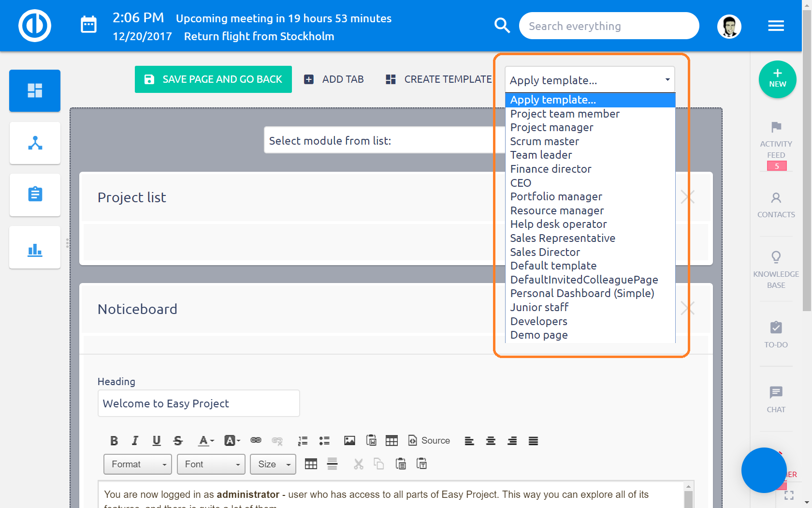Image resolution: width=812 pixels, height=508 pixels.
Task: Click the cut scissors icon
Action: click(358, 464)
